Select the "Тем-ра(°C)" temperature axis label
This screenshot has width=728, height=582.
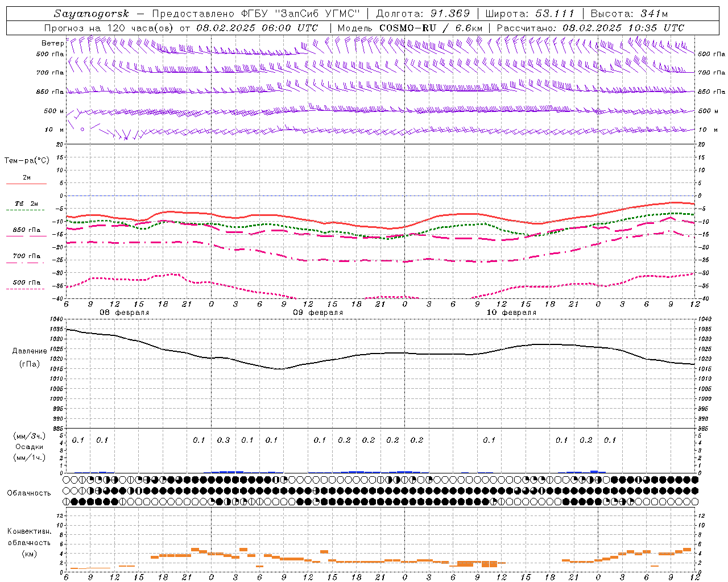click(x=27, y=161)
